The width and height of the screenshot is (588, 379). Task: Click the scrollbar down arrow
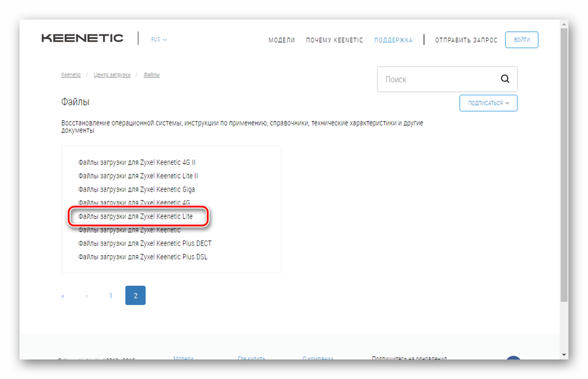pyautogui.click(x=564, y=355)
